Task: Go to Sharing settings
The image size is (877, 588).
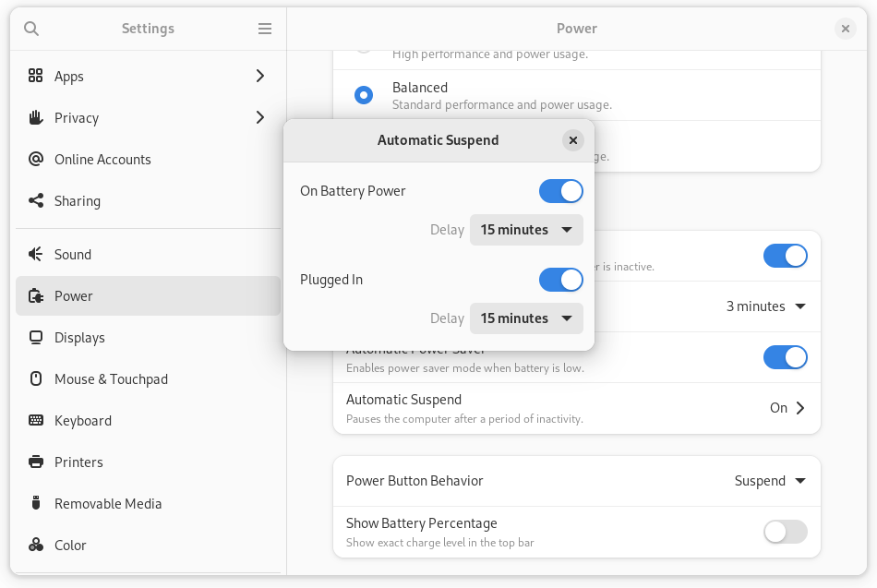Action: click(149, 200)
